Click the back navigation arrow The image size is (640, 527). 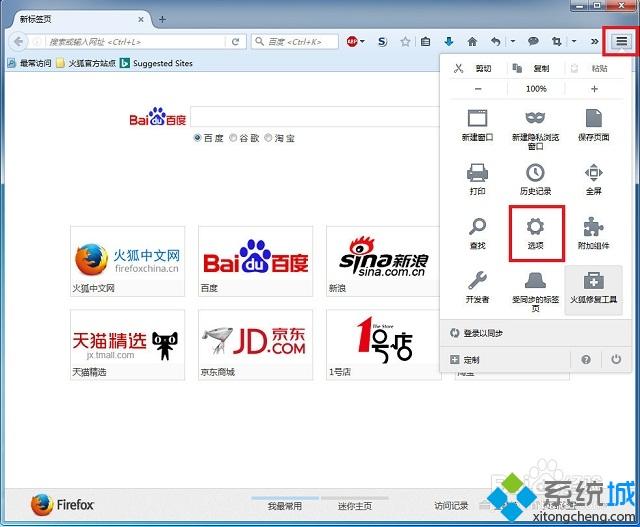[x=18, y=42]
